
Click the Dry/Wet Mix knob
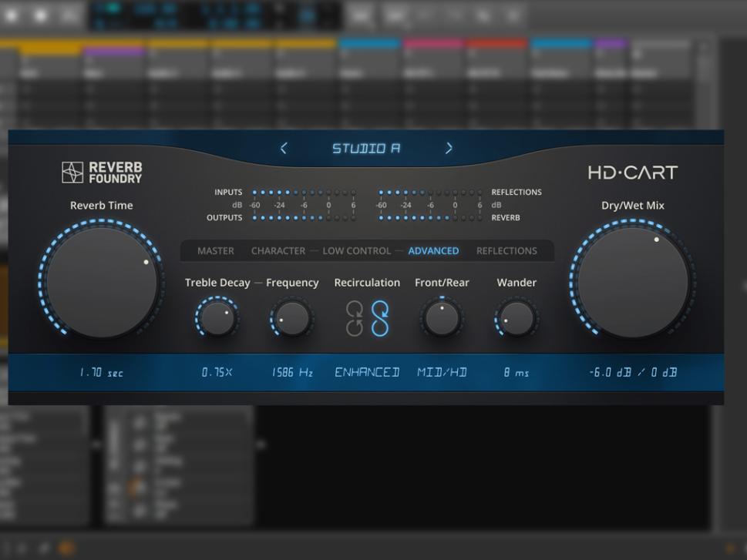coord(633,281)
